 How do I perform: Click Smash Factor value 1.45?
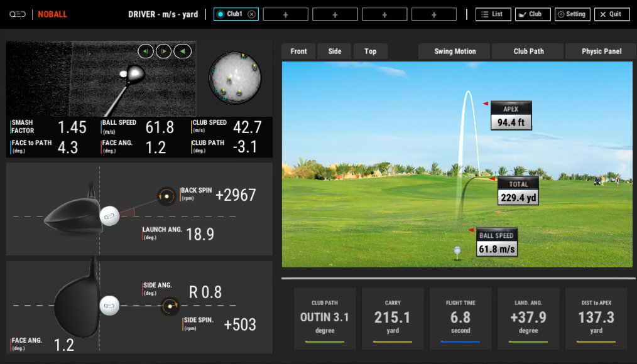72,127
